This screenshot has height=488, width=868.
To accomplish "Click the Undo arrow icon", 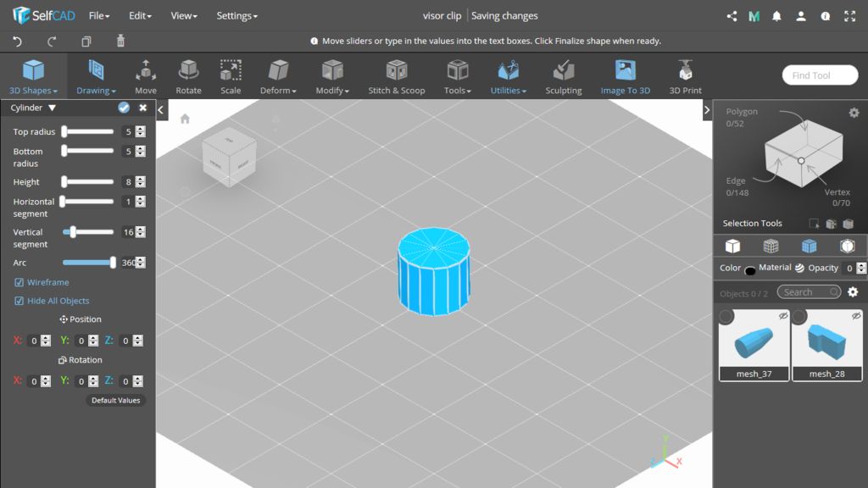I will 17,41.
